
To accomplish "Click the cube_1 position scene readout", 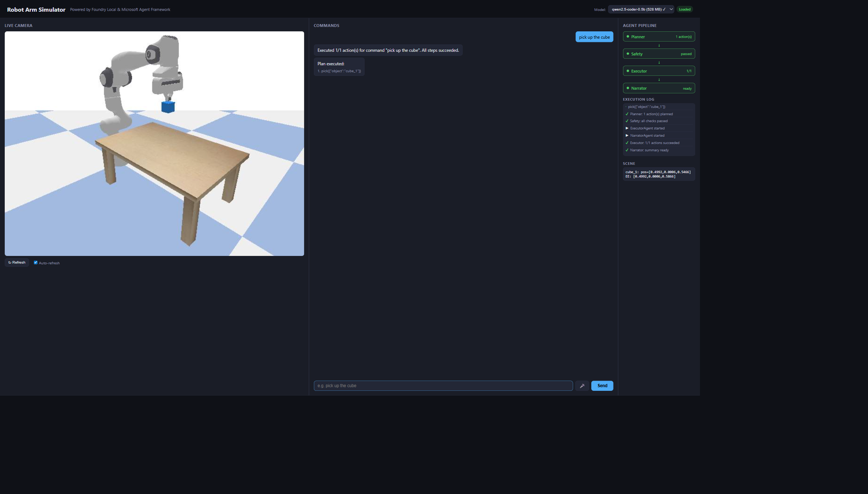I will [658, 172].
